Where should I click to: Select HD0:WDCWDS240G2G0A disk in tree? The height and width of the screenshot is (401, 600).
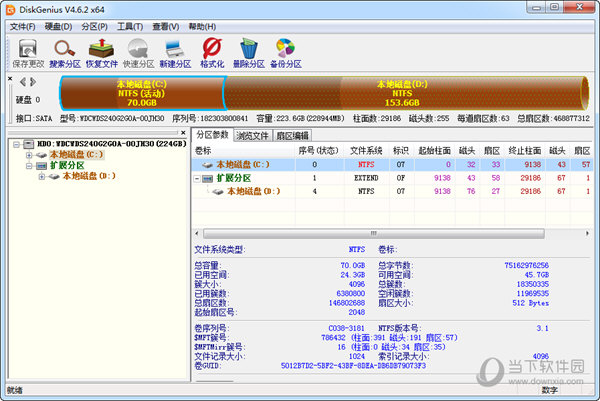click(x=112, y=144)
